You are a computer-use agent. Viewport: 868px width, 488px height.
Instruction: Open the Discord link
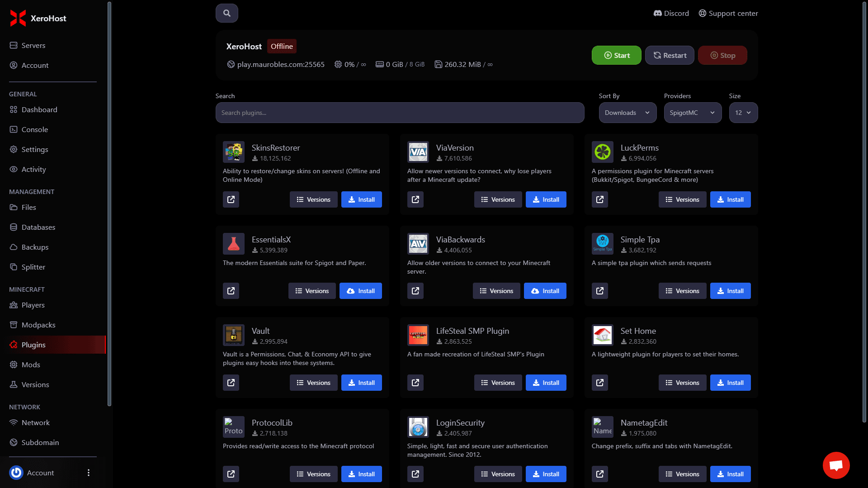coord(671,13)
